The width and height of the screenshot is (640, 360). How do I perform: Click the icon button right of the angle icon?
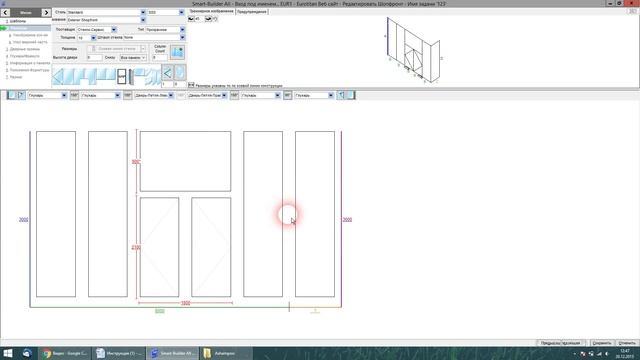pos(180,73)
